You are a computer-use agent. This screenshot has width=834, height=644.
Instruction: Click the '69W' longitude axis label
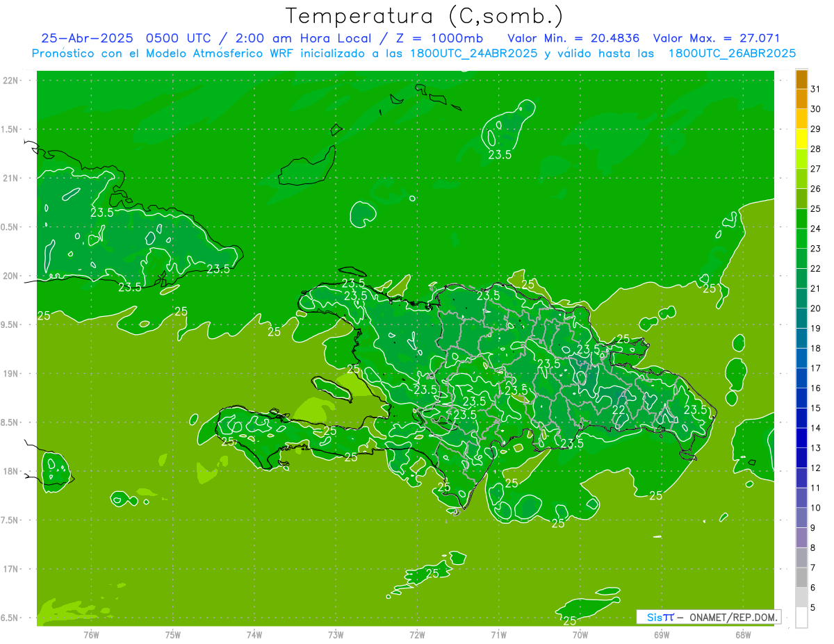662,635
